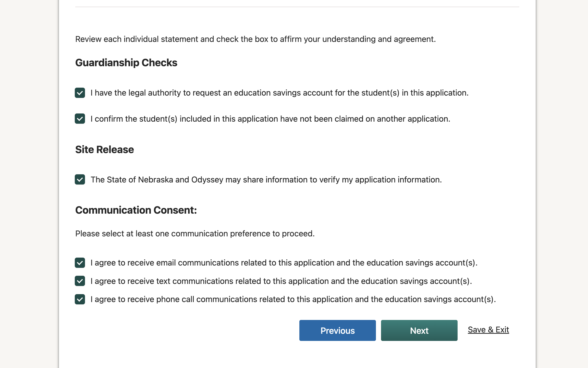Viewport: 588px width, 368px height.
Task: Disable the email communications consent checkbox
Action: coord(80,263)
